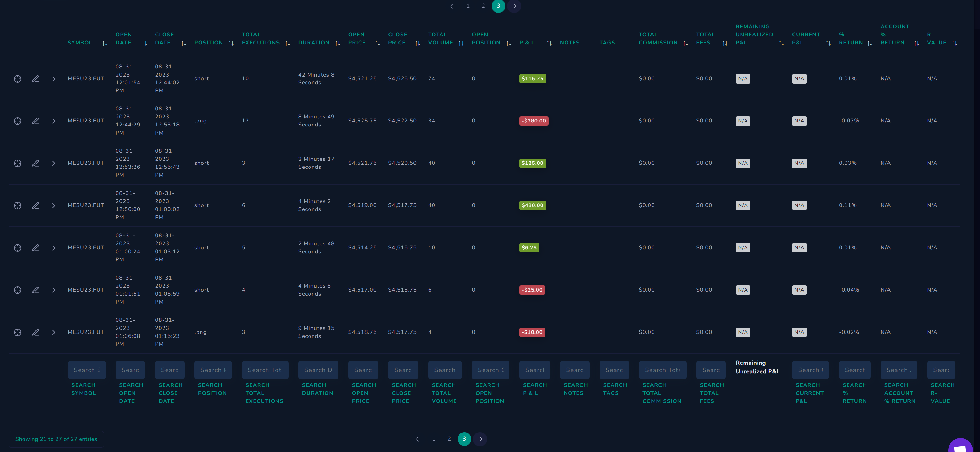Focus the Search Total Commission input field
This screenshot has height=452, width=980.
pos(663,370)
